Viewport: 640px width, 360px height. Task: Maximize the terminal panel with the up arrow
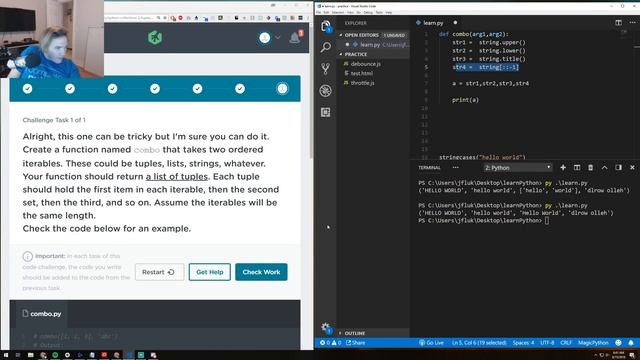[604, 167]
